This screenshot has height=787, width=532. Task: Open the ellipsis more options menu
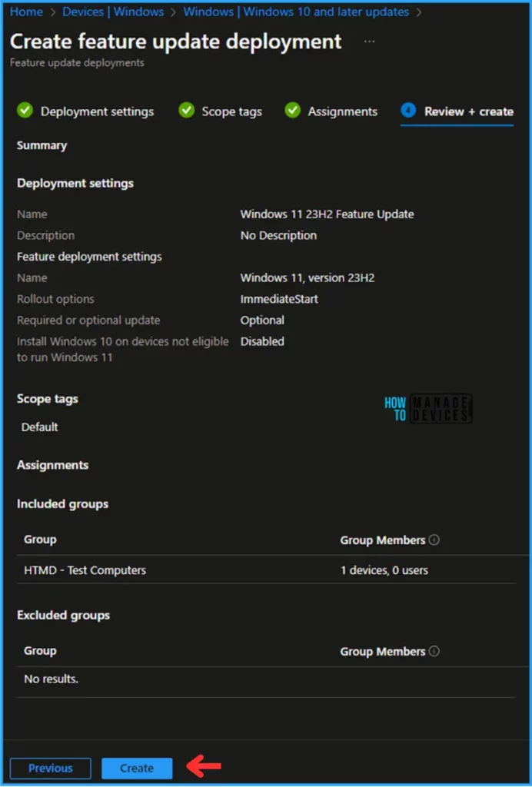point(369,42)
